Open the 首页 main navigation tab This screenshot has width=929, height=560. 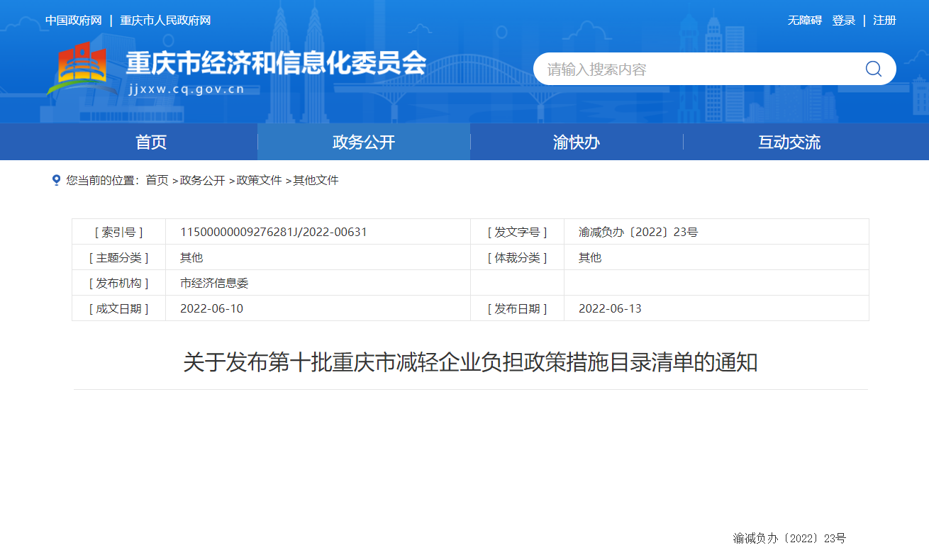pyautogui.click(x=151, y=142)
